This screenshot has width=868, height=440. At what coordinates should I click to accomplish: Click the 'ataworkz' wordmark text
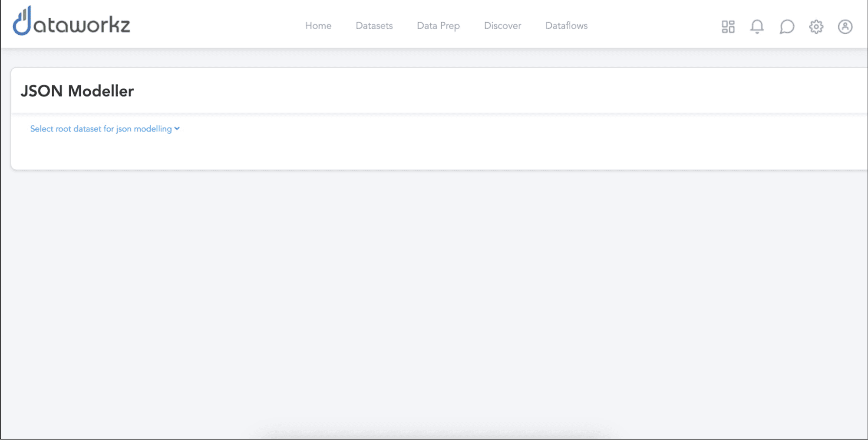point(83,25)
